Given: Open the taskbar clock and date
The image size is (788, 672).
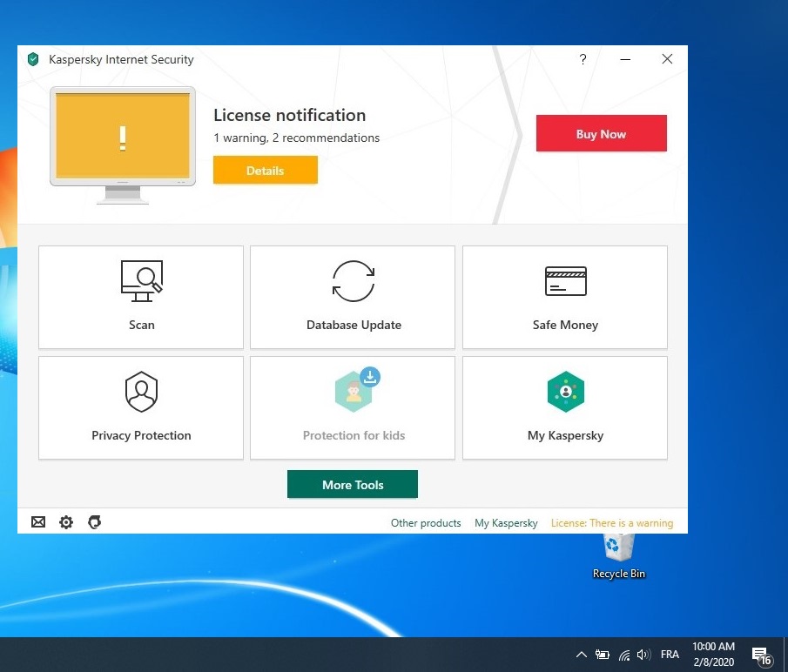Looking at the screenshot, I should tap(714, 654).
